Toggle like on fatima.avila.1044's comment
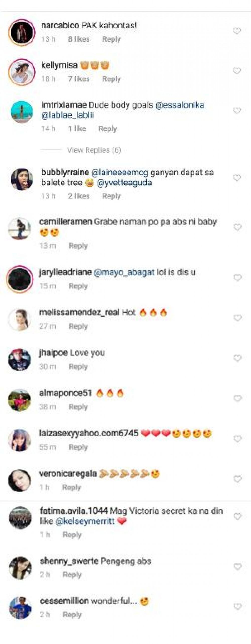The height and width of the screenshot is (644, 251). pos(237,516)
